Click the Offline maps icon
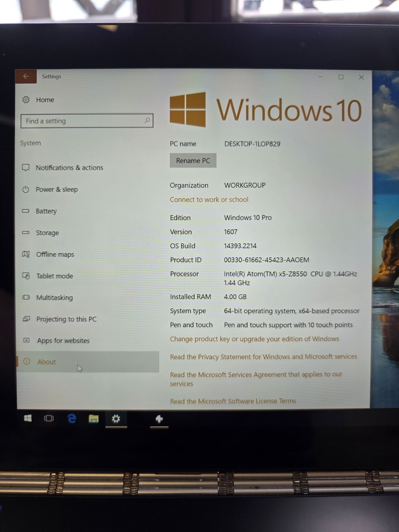 point(26,254)
